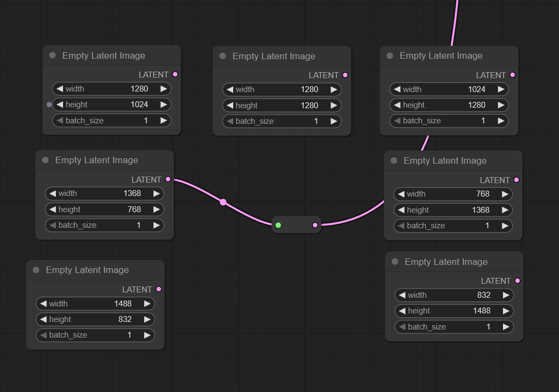
Task: Increase the width 1368 value with the right arrow
Action: 157,193
